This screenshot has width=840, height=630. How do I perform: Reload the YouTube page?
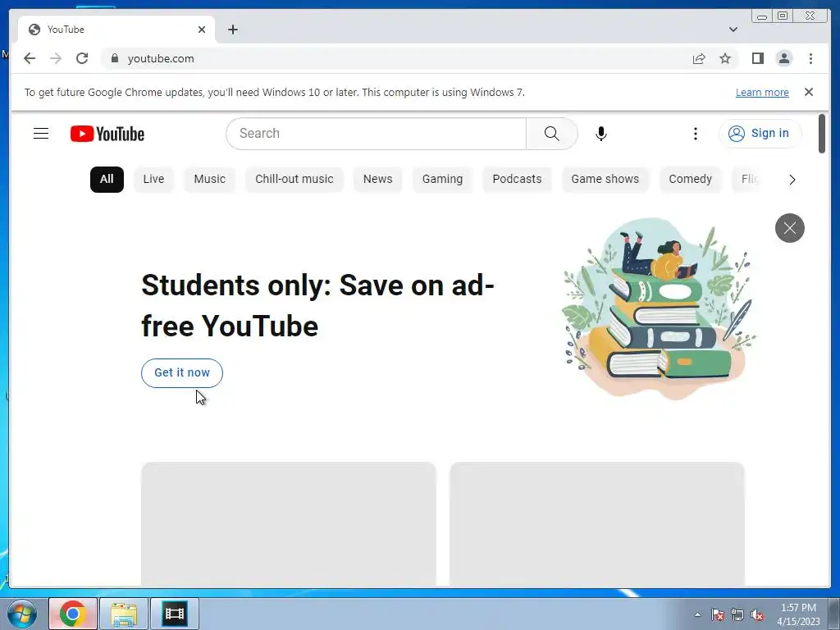(x=82, y=58)
